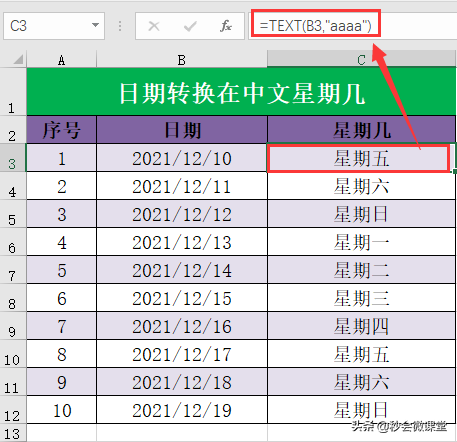This screenshot has height=442, width=457.
Task: Select serial number cell 3
Action: (x=62, y=214)
